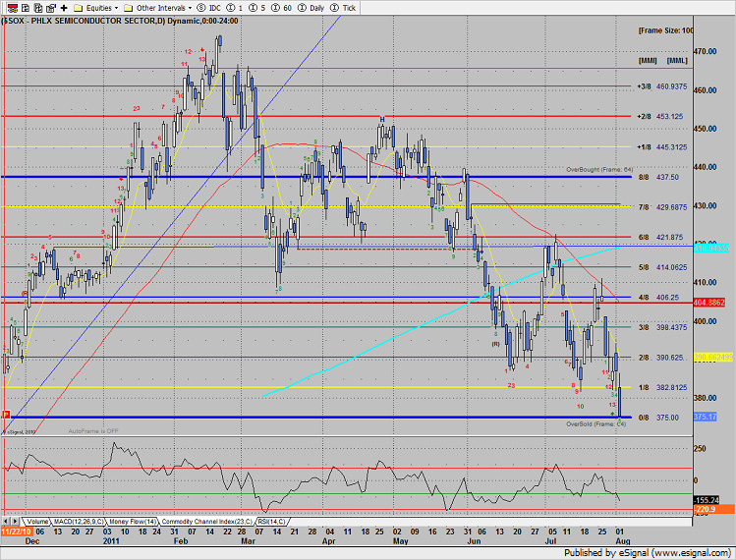This screenshot has height=560, width=736.
Task: Click the circled I icon for 60-minute
Action: point(275,8)
